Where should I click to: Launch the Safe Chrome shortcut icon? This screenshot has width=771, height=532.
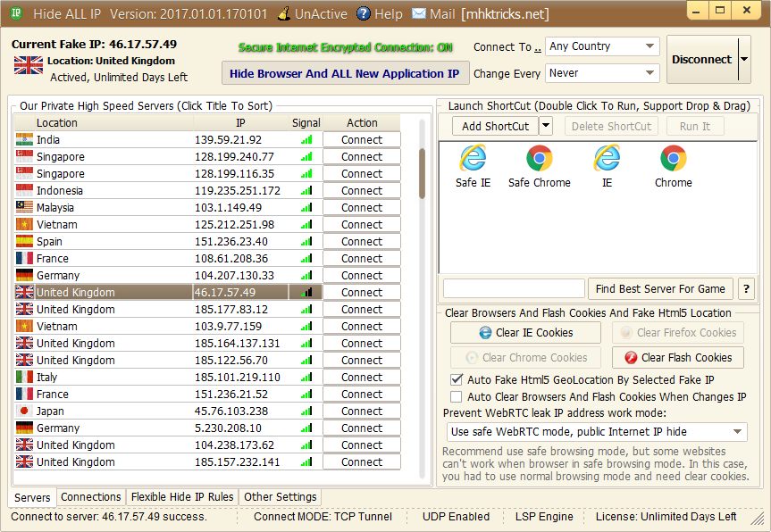540,158
